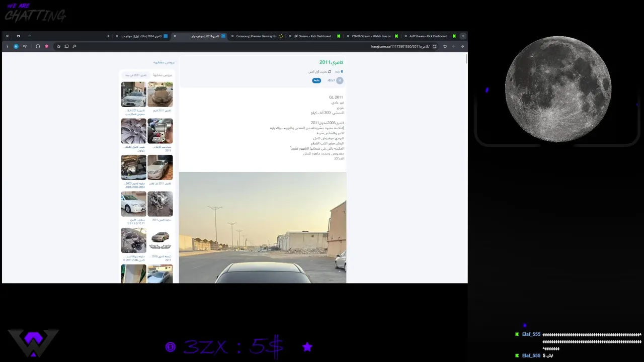Click the browser back arrow
This screenshot has width=644, height=362.
(462, 46)
